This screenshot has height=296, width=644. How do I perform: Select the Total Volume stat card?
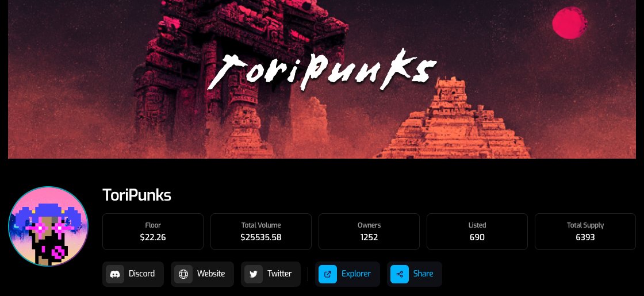click(x=261, y=232)
